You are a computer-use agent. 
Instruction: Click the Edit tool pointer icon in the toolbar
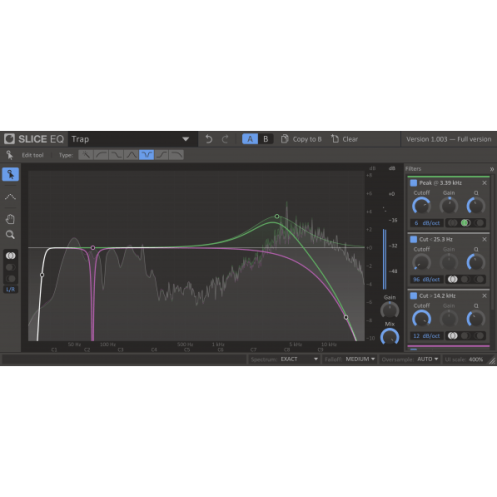coord(9,155)
